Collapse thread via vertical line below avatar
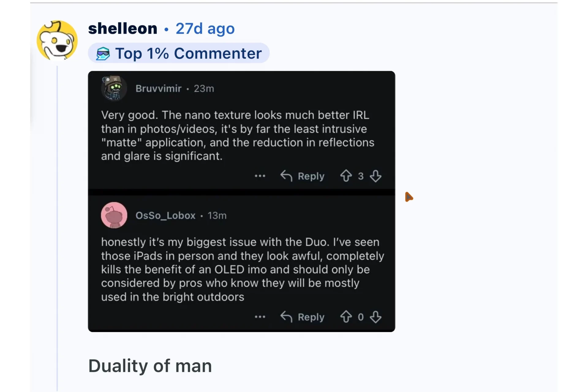This screenshot has height=392, width=588. (57, 228)
